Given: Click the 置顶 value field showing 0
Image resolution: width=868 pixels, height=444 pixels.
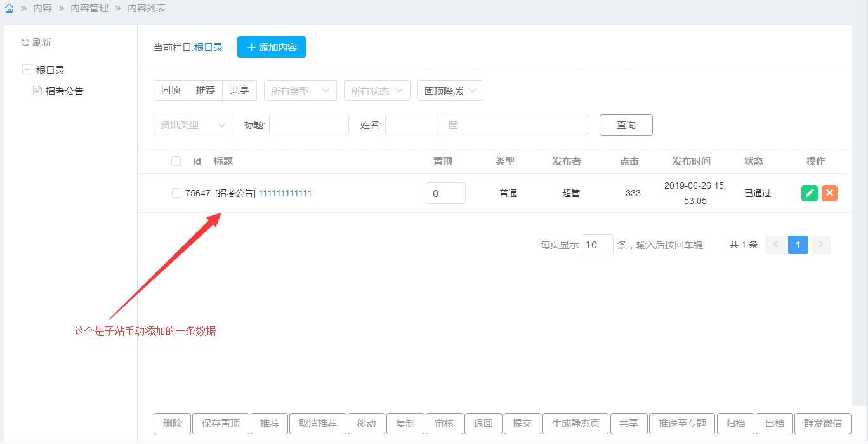Looking at the screenshot, I should (x=445, y=193).
